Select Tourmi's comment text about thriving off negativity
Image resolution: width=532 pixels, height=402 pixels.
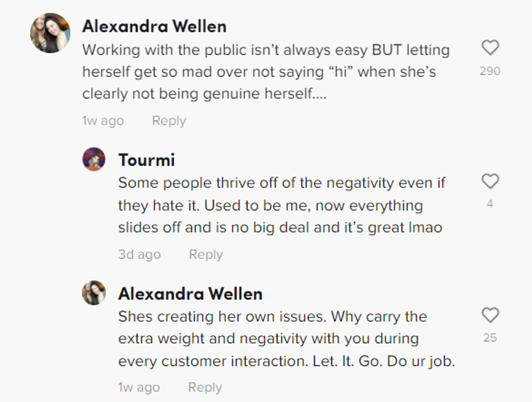pyautogui.click(x=281, y=205)
